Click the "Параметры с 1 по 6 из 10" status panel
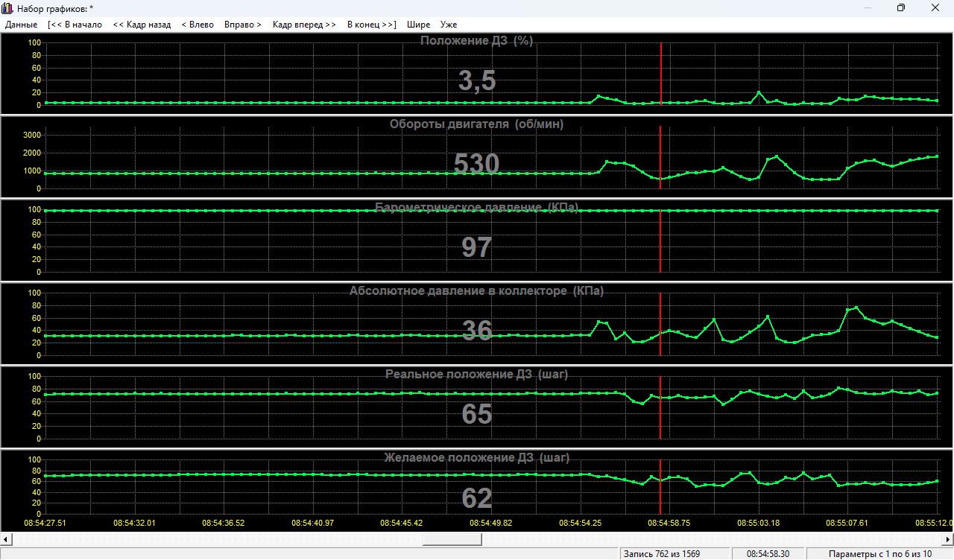 point(879,554)
